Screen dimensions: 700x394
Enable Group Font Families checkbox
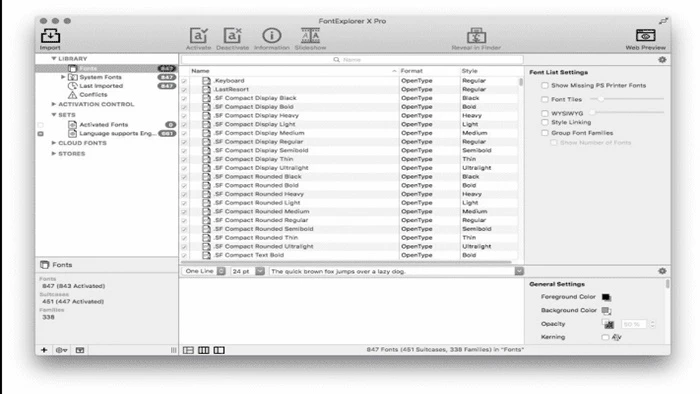(x=545, y=133)
